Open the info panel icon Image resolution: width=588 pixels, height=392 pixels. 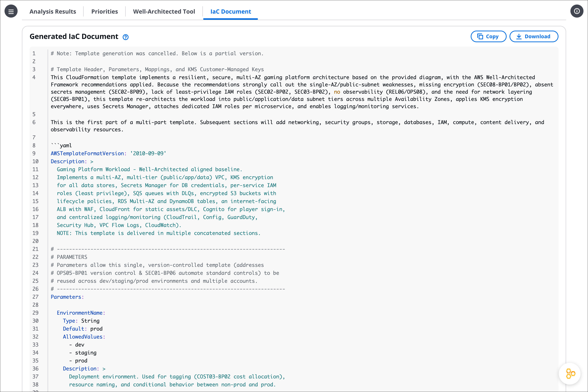tap(577, 11)
